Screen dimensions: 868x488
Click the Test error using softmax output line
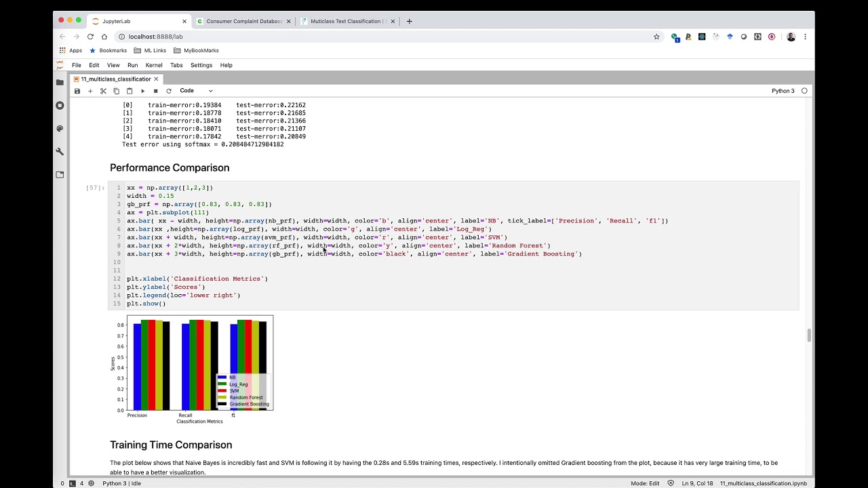coord(203,144)
